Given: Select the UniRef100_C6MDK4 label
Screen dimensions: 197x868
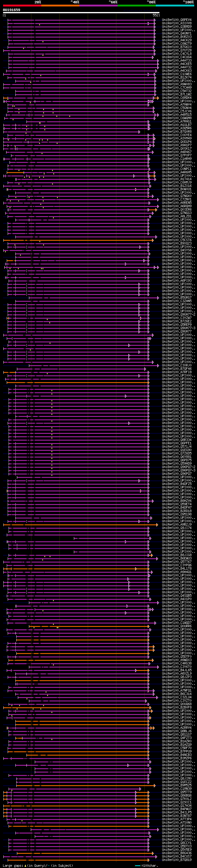Looking at the screenshot, I should pyautogui.click(x=177, y=98).
